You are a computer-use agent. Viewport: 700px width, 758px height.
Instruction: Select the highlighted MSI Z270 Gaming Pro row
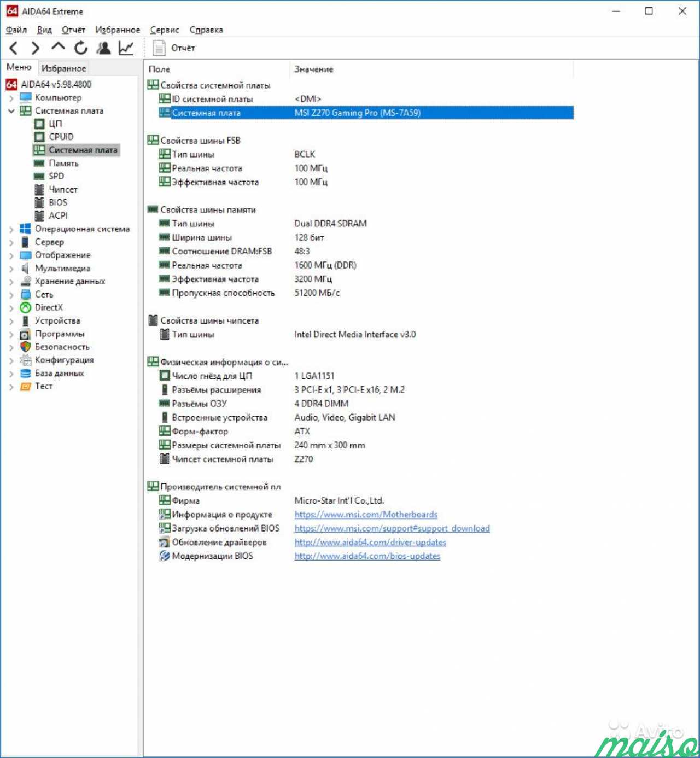365,113
